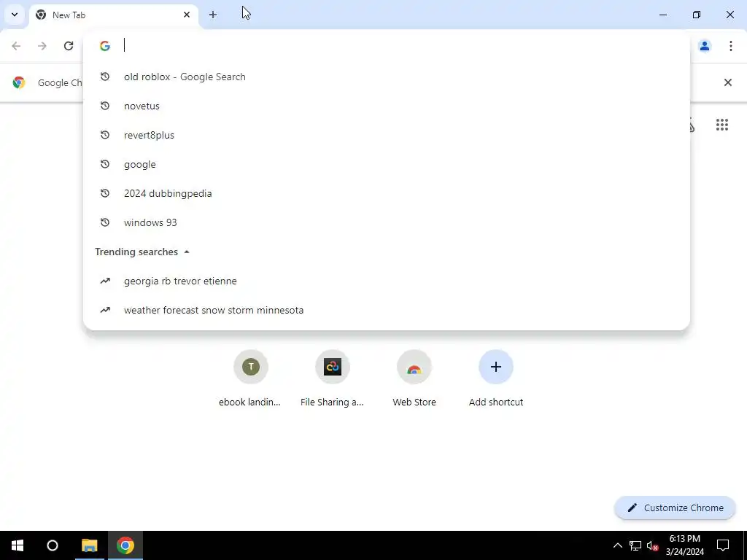Open Cortana circle on taskbar

(53, 545)
